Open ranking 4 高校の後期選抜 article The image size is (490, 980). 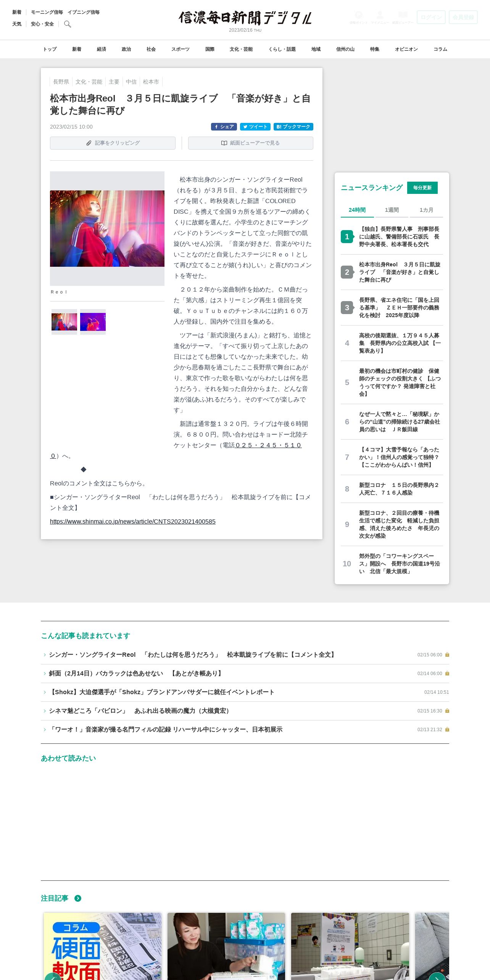[399, 343]
